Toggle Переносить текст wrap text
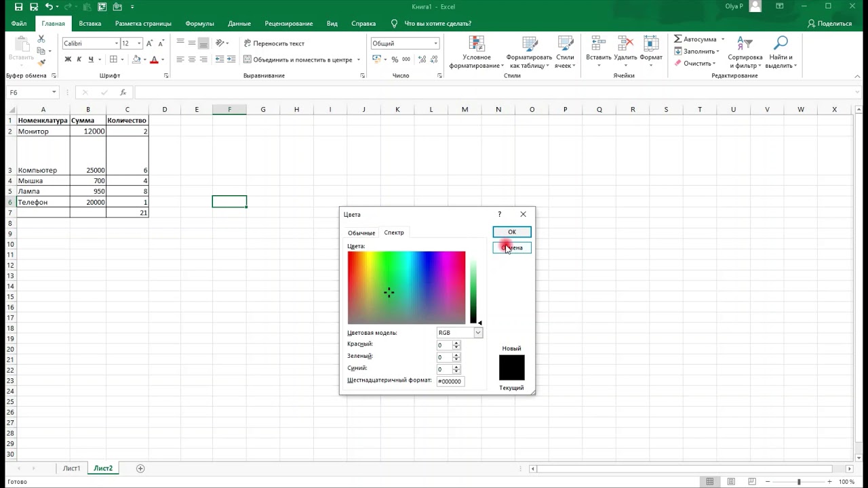The image size is (868, 488). tap(274, 43)
